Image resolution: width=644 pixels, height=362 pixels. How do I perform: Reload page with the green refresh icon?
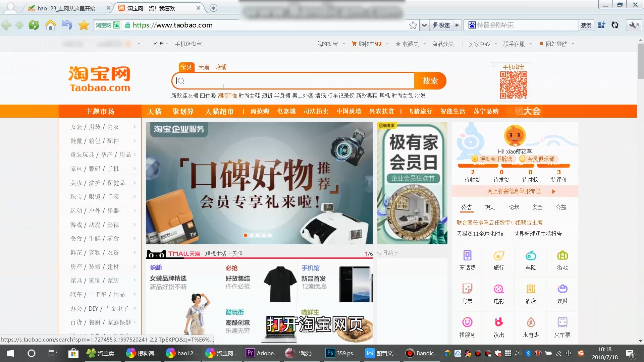(34, 25)
